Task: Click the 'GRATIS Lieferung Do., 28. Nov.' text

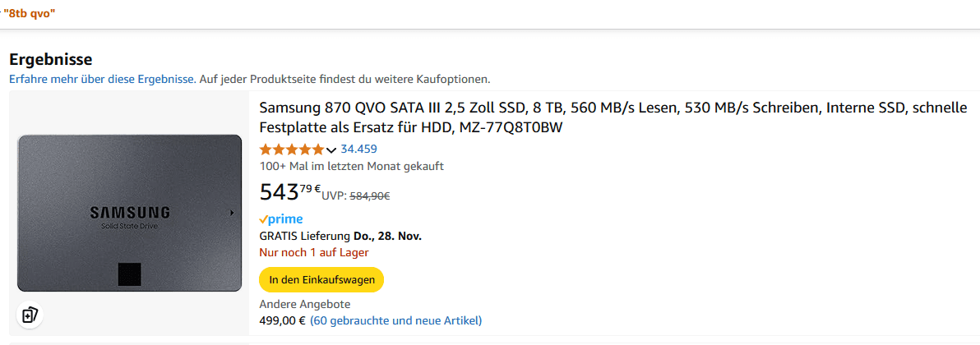Action: (x=340, y=236)
